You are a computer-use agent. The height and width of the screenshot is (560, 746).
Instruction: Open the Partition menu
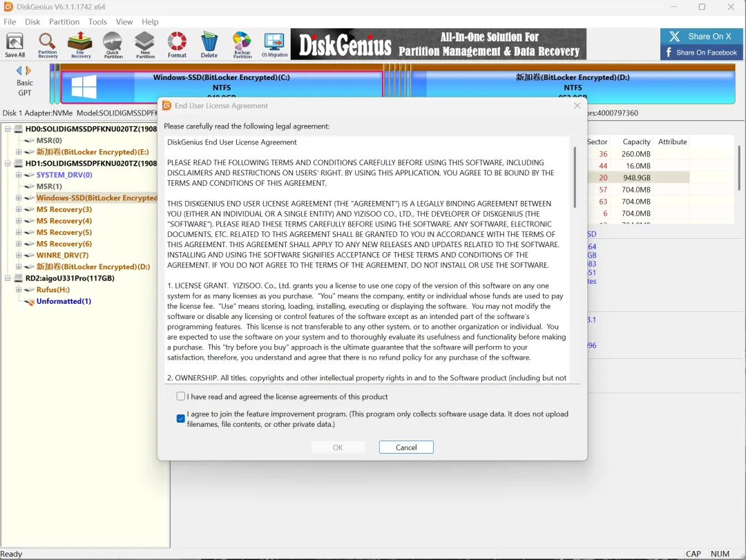pos(64,22)
